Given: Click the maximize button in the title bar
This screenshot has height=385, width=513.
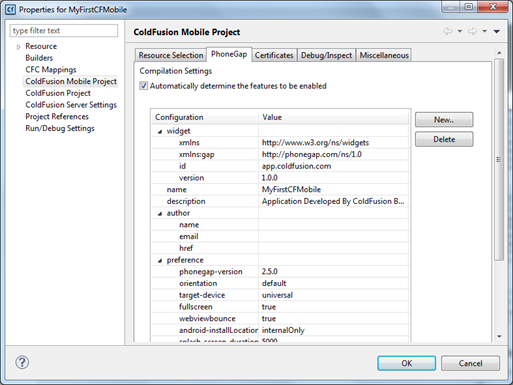Looking at the screenshot, I should click(469, 7).
